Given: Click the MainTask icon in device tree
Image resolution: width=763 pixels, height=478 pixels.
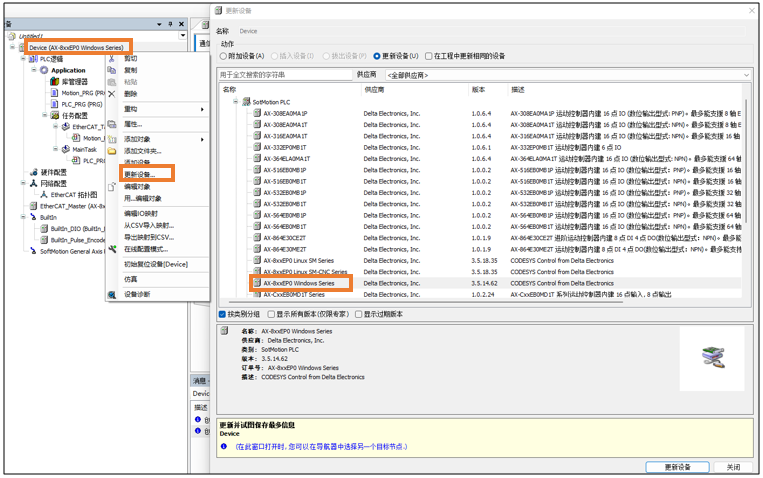Looking at the screenshot, I should (65, 149).
